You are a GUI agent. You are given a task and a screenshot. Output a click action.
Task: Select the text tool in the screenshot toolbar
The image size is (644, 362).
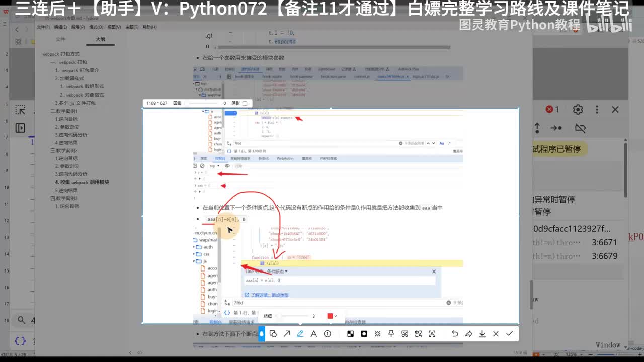click(313, 334)
